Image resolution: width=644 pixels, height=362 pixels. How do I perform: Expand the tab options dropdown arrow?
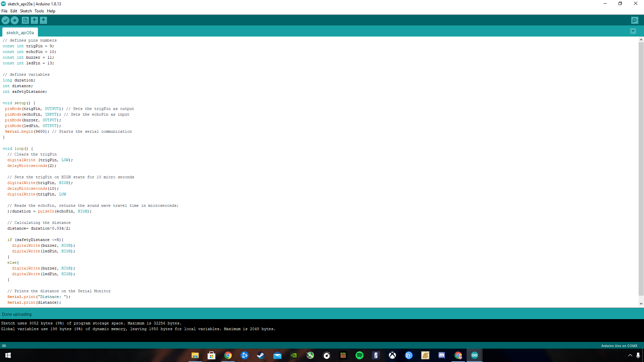point(633,31)
